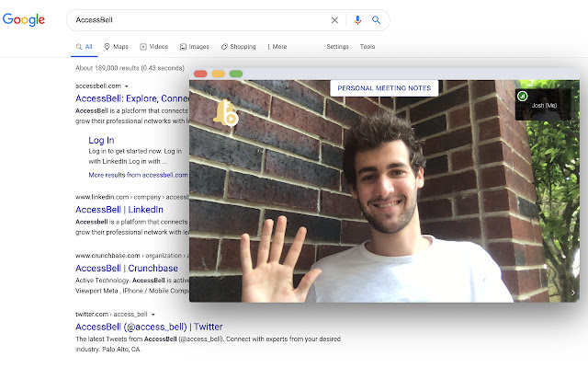Expand the More search options menu
Viewport: 588px width, 368px height.
[277, 47]
